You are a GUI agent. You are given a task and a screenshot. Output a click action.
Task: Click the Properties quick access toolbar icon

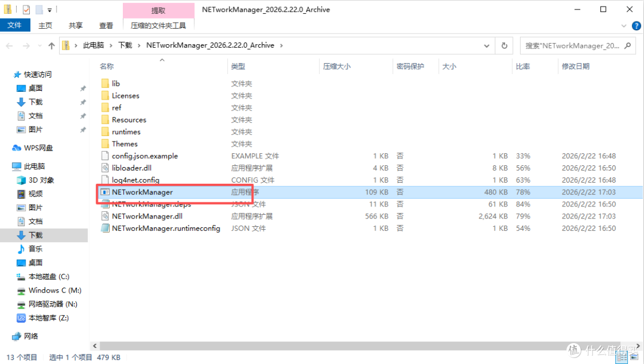[x=26, y=10]
